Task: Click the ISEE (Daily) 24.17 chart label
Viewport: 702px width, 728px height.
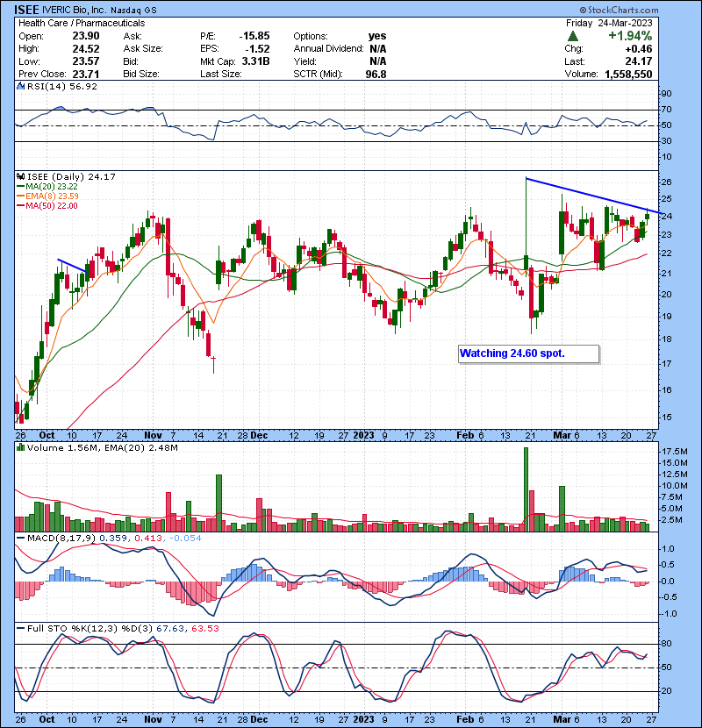Action: tap(71, 176)
